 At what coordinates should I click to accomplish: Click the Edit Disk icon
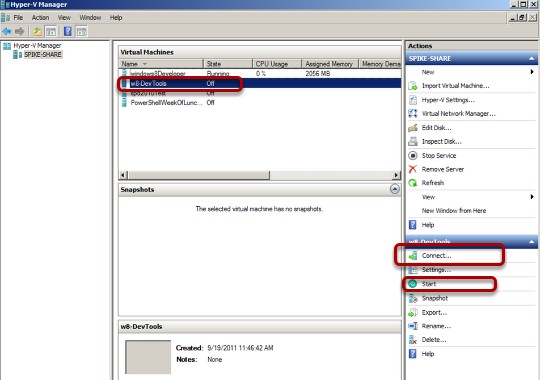(413, 128)
